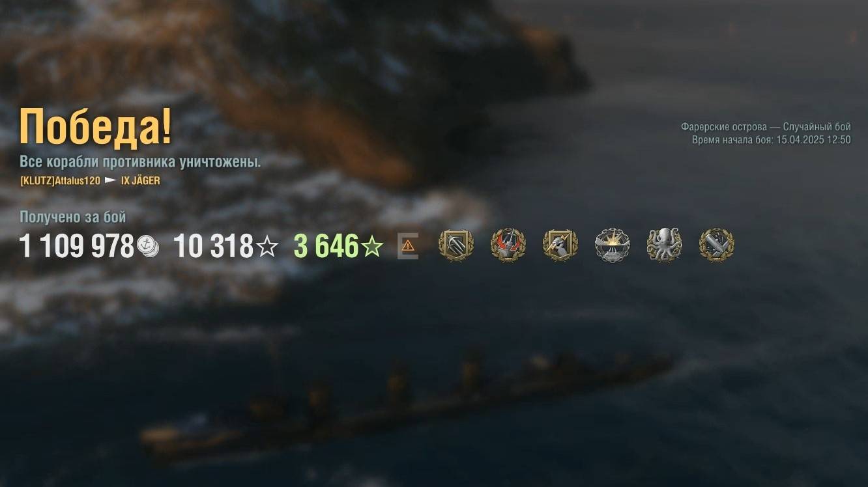Screen dimensions: 868x487
Task: Click the green free experience star
Action: coord(372,247)
